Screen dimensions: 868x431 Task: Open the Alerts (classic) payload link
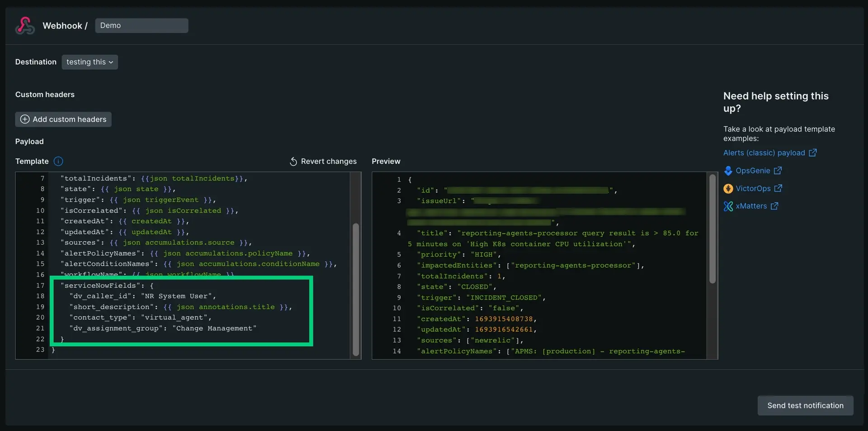[764, 153]
